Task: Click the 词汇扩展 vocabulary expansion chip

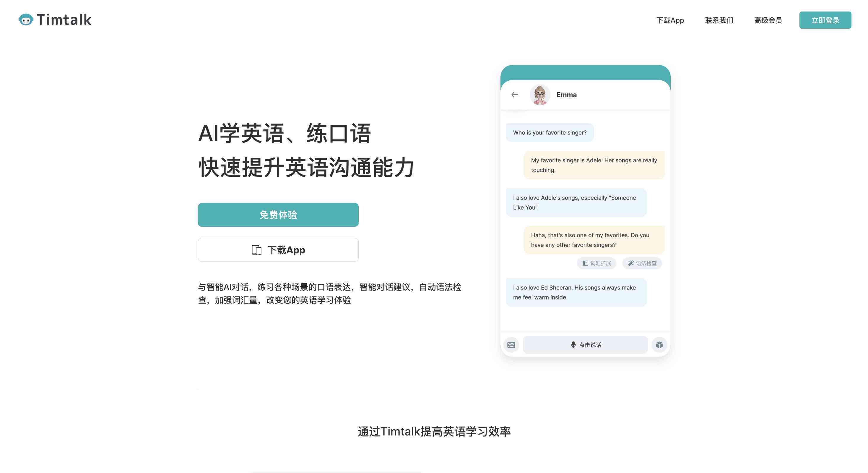Action: pyautogui.click(x=596, y=263)
